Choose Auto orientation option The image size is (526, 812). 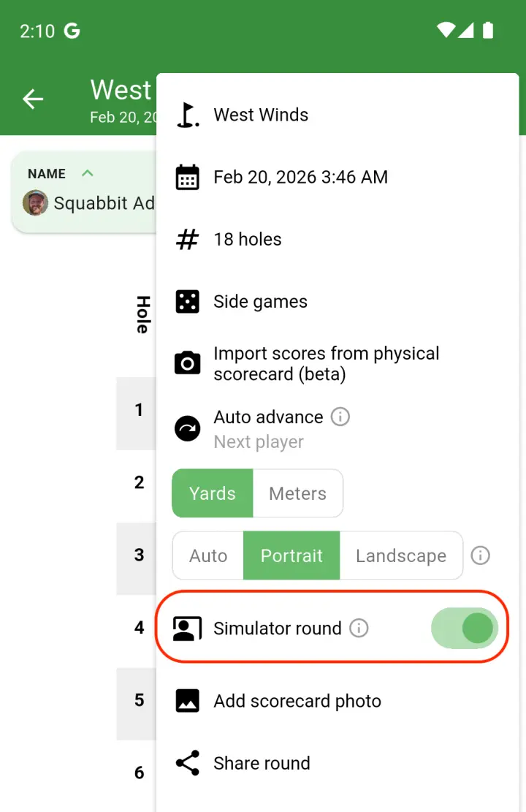tap(207, 555)
